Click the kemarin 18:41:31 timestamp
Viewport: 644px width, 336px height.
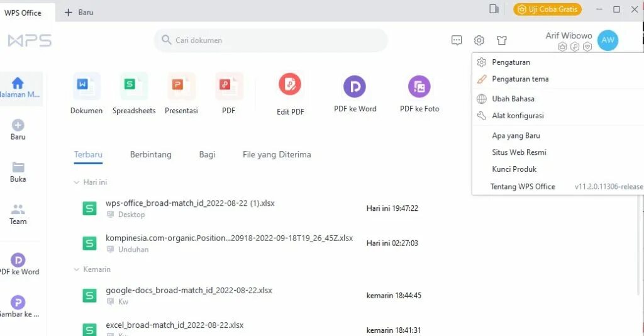coord(394,330)
